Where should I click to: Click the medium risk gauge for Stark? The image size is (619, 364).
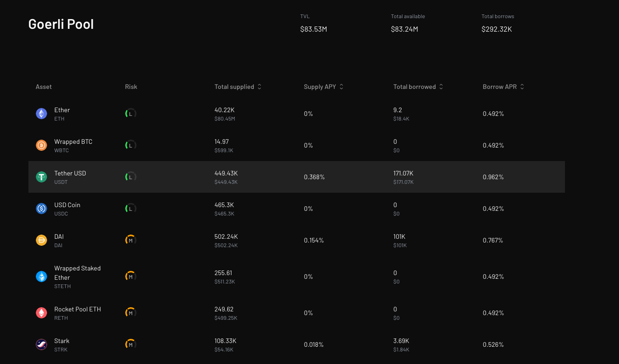click(130, 344)
